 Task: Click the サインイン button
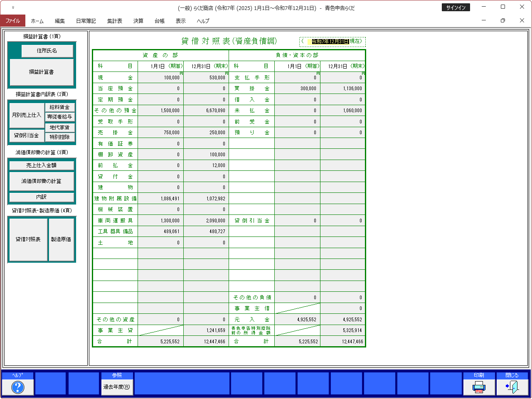click(x=456, y=7)
